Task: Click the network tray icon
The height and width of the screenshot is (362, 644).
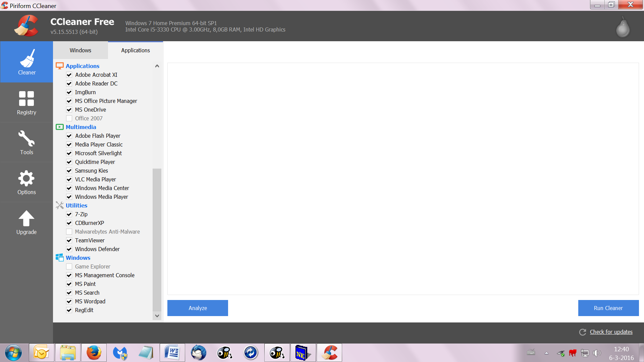Action: (x=585, y=353)
